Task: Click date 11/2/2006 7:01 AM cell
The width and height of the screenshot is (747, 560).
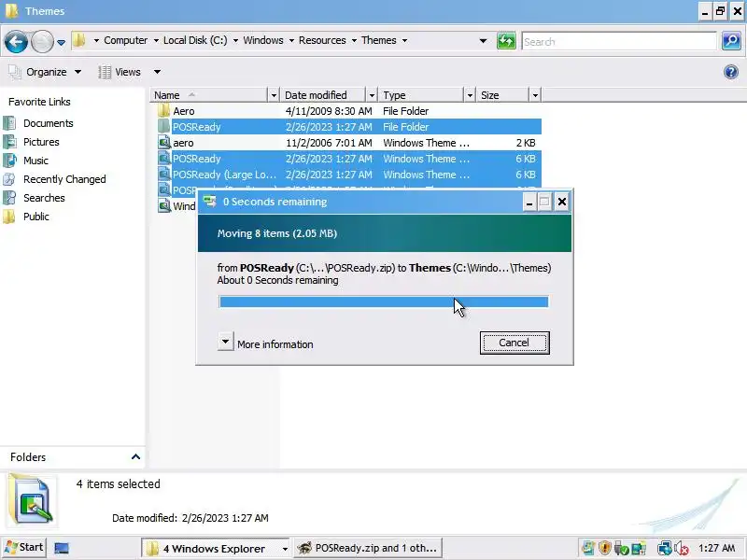Action: point(329,143)
